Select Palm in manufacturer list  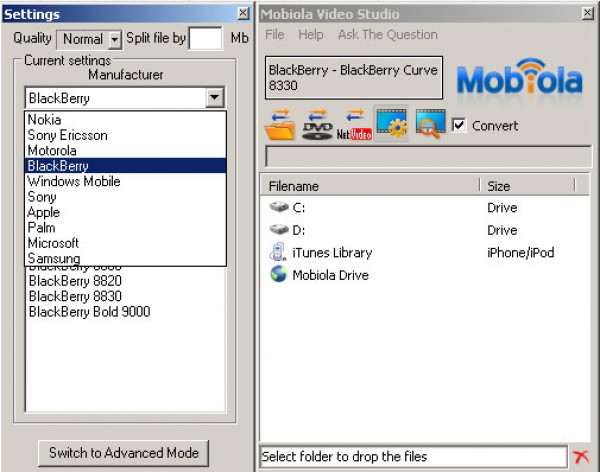(126, 227)
